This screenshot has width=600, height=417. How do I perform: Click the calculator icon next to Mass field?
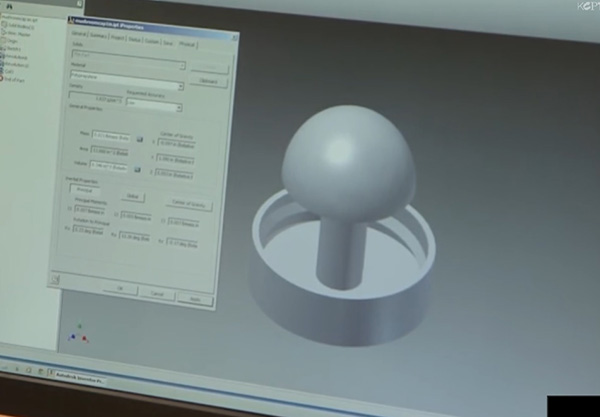[140, 140]
